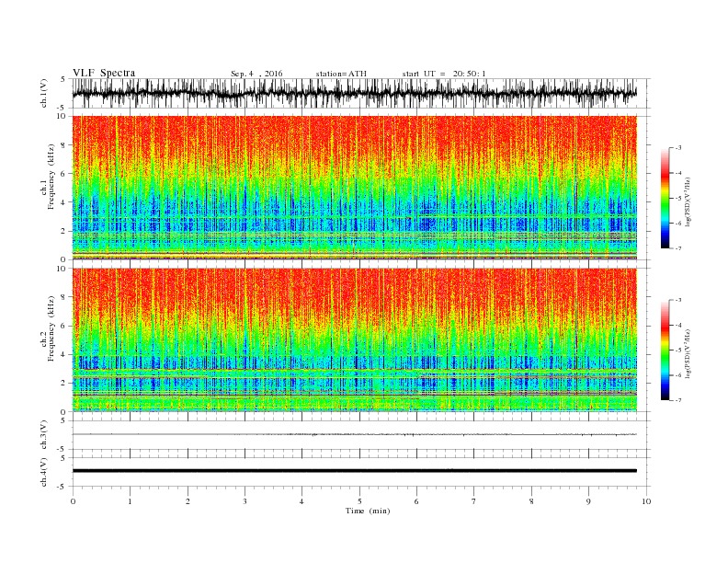Screen dimensions: 728x563
Task: Click the ch.3 voltage trace line
Action: pos(355,434)
